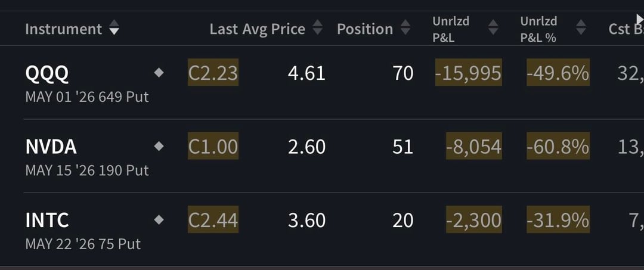
Task: Sort positions by Instrument column arrow
Action: pyautogui.click(x=114, y=29)
